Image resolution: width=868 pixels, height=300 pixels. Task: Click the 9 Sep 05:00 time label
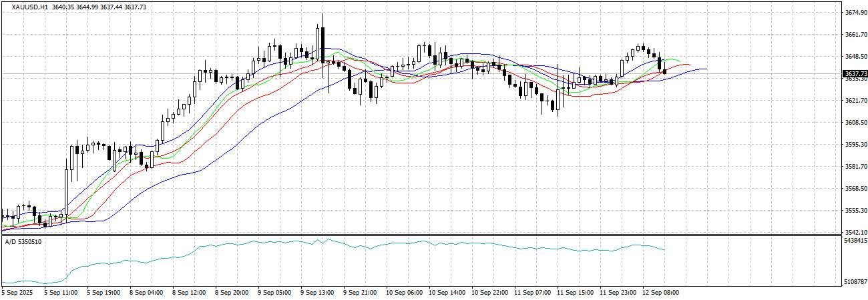tap(274, 293)
